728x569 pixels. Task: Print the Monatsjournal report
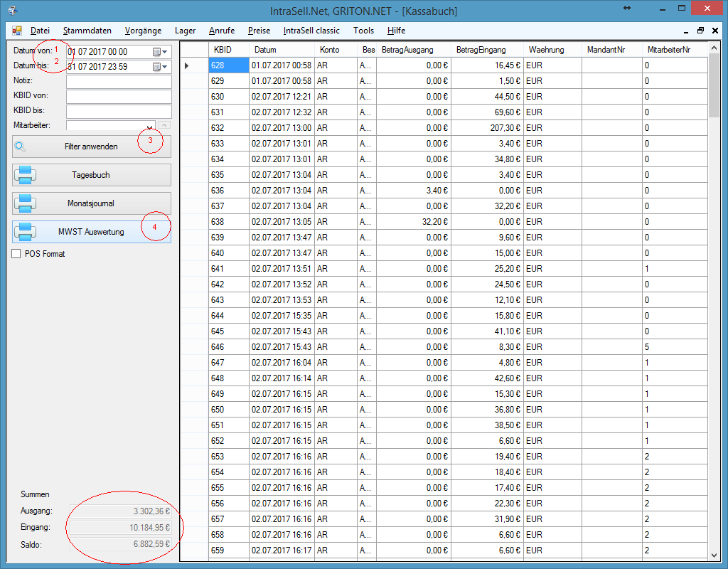click(92, 203)
